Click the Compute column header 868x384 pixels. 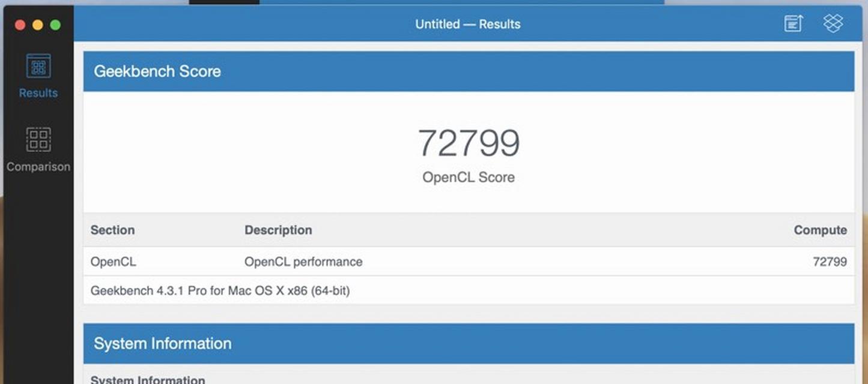pos(820,230)
